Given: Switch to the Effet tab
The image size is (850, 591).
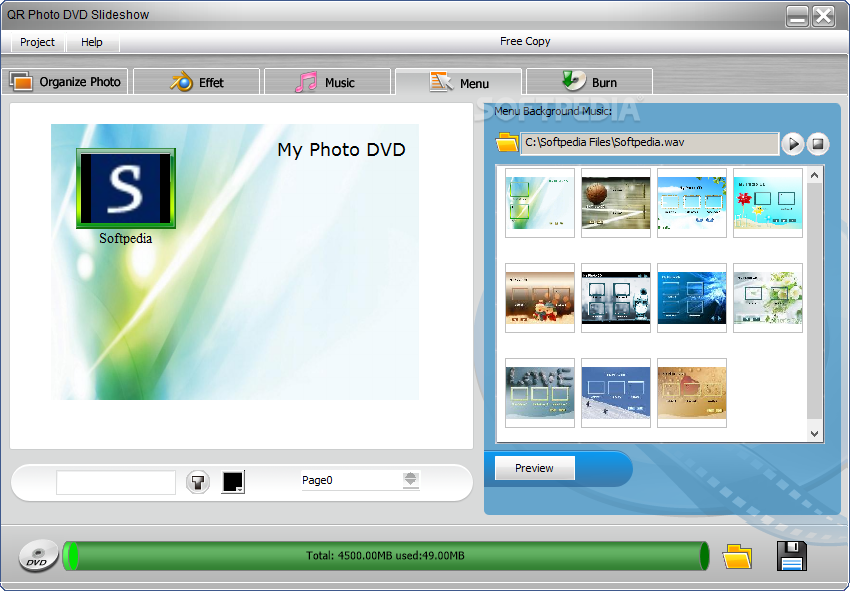Looking at the screenshot, I should 197,82.
